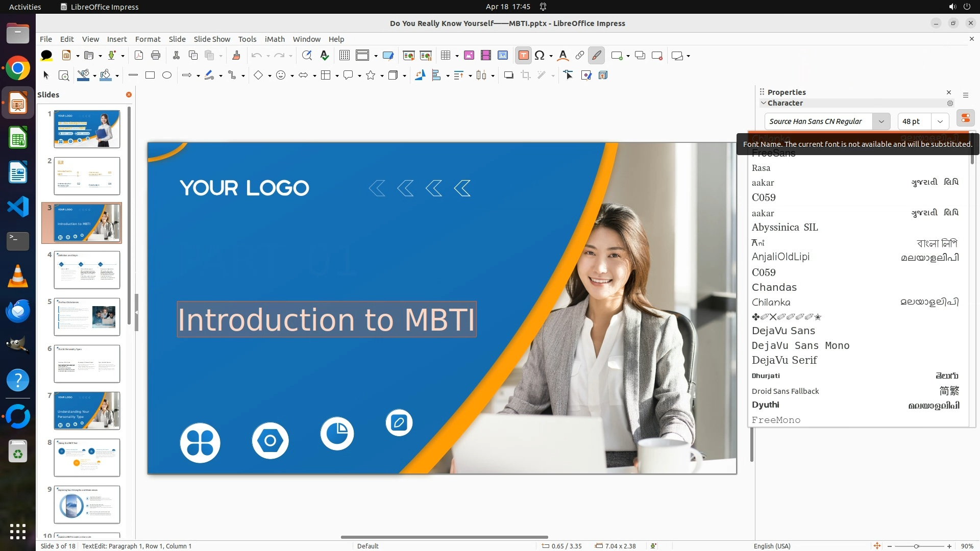This screenshot has width=980, height=551.
Task: Select the Ellipse drawing tool
Action: 166,76
